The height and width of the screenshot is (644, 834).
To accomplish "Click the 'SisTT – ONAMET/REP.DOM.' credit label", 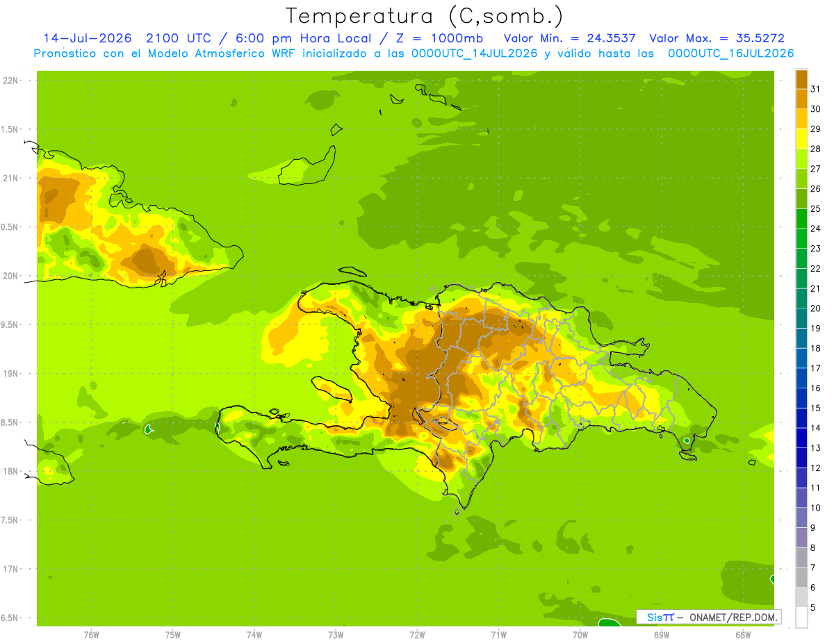I will pos(708,617).
